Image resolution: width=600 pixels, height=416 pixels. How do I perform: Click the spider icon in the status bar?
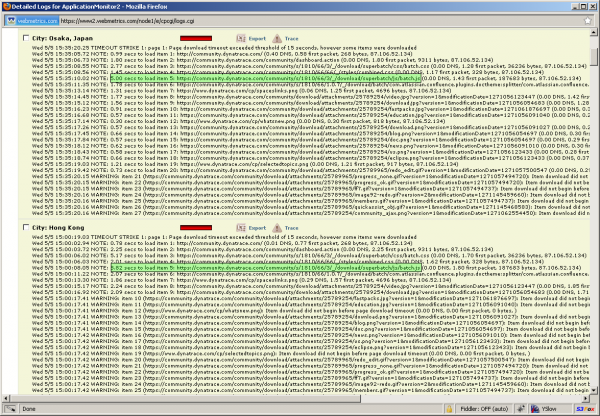(520, 409)
